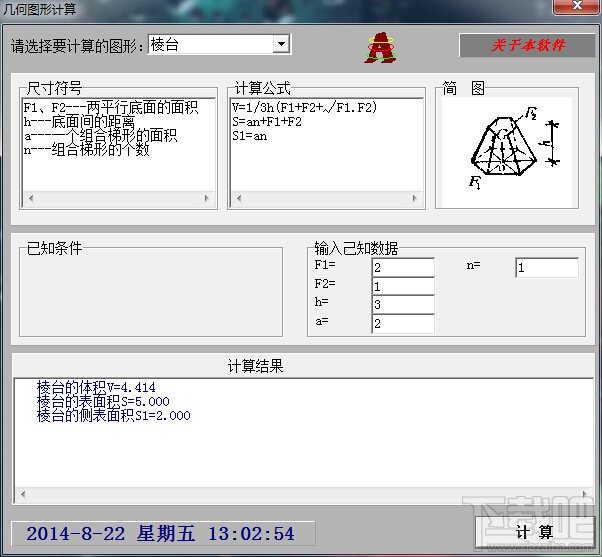
Task: Click the 棱台的体积 result line
Action: coord(96,387)
